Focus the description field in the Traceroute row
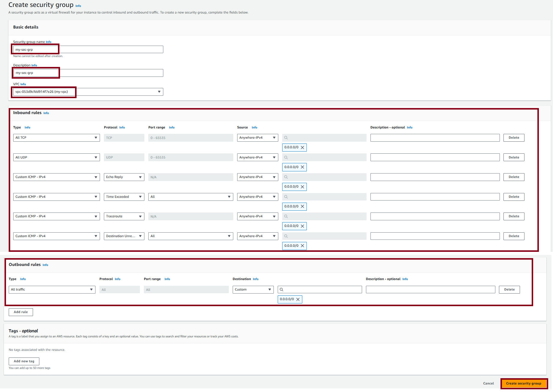This screenshot has height=392, width=553. pyautogui.click(x=435, y=216)
